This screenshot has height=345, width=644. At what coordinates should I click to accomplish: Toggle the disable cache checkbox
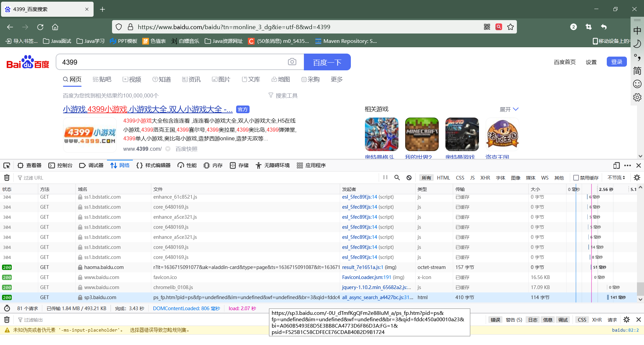(576, 178)
